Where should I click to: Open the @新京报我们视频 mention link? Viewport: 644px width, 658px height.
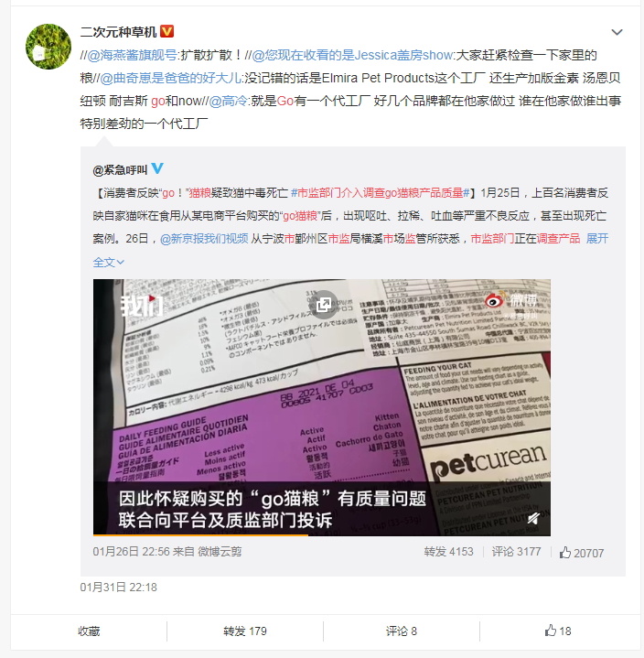(x=204, y=238)
